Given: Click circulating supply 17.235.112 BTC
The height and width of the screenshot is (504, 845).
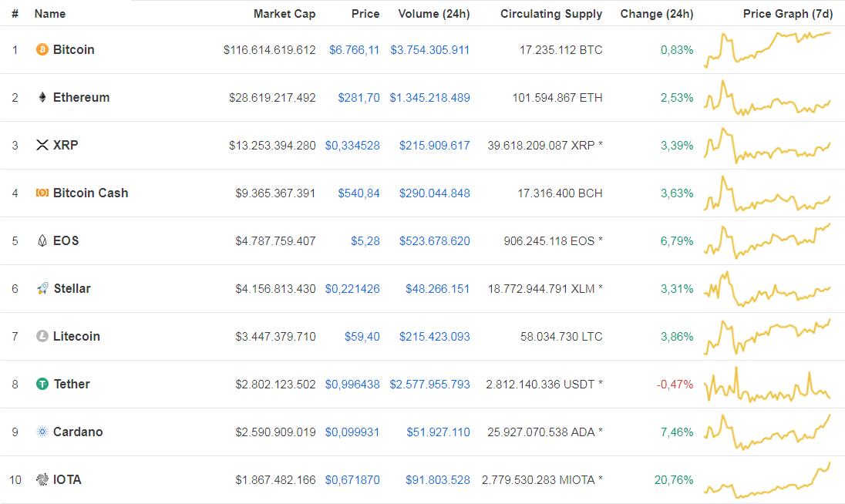Looking at the screenshot, I should (561, 50).
